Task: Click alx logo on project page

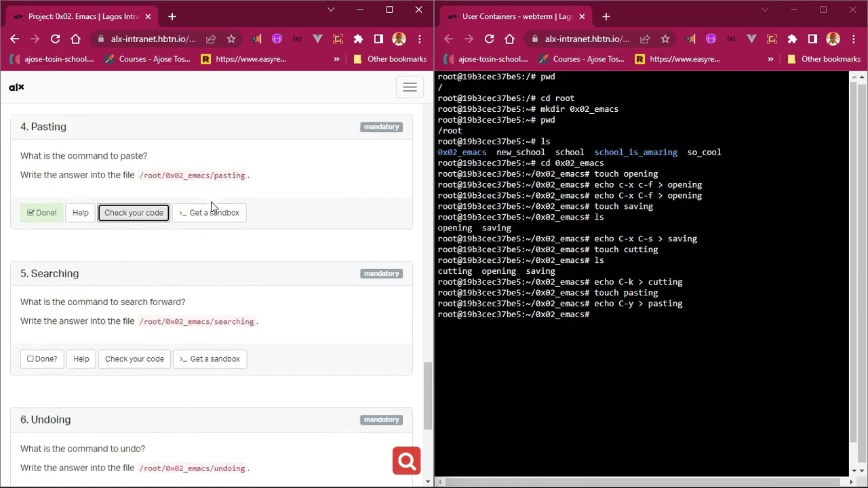Action: [16, 87]
